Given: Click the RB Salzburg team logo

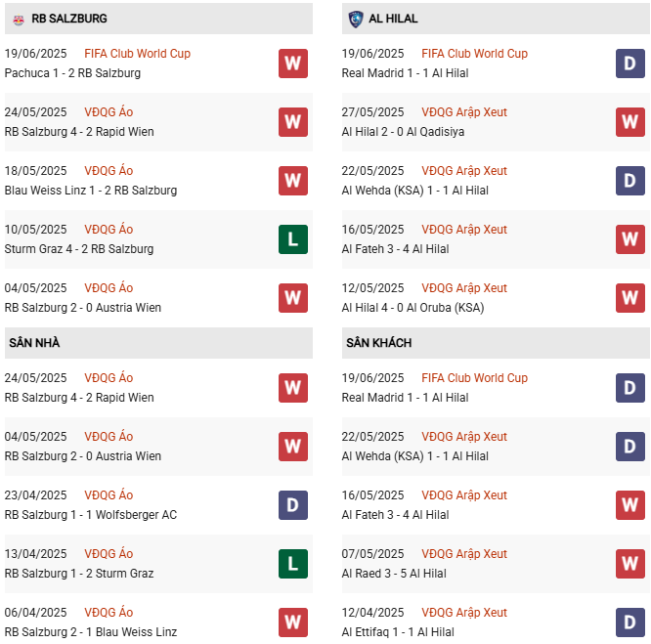Looking at the screenshot, I should [x=18, y=19].
